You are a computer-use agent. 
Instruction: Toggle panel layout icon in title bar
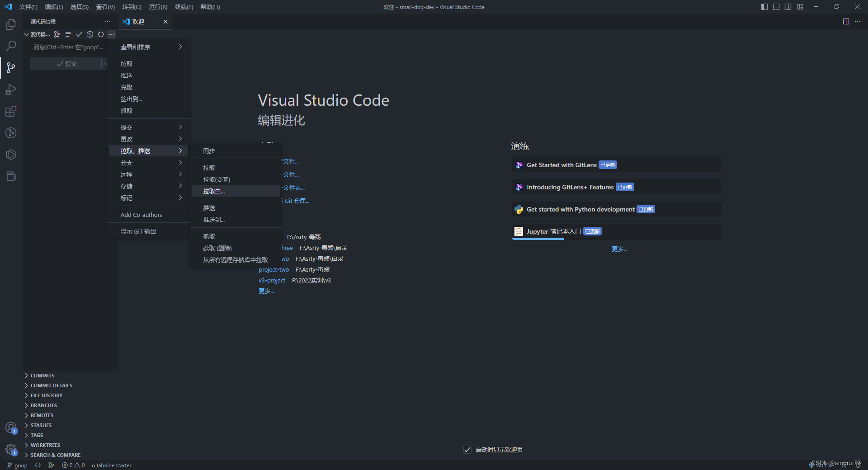[x=776, y=7]
